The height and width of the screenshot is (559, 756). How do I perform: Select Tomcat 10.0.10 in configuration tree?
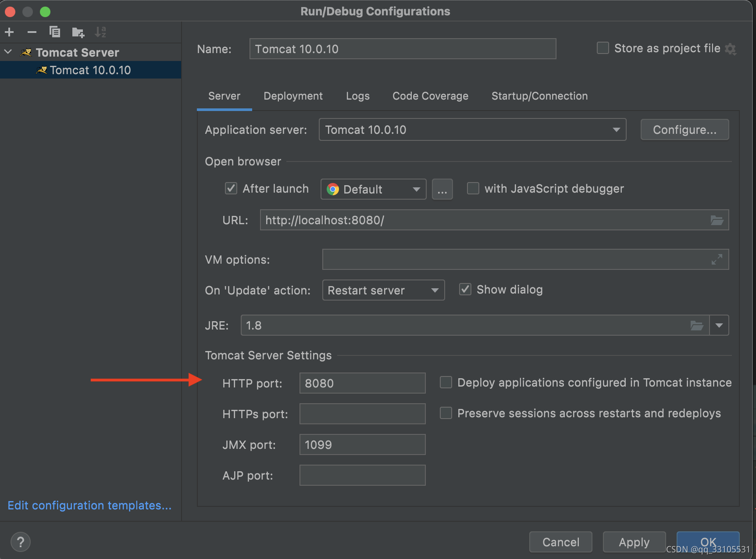(90, 70)
